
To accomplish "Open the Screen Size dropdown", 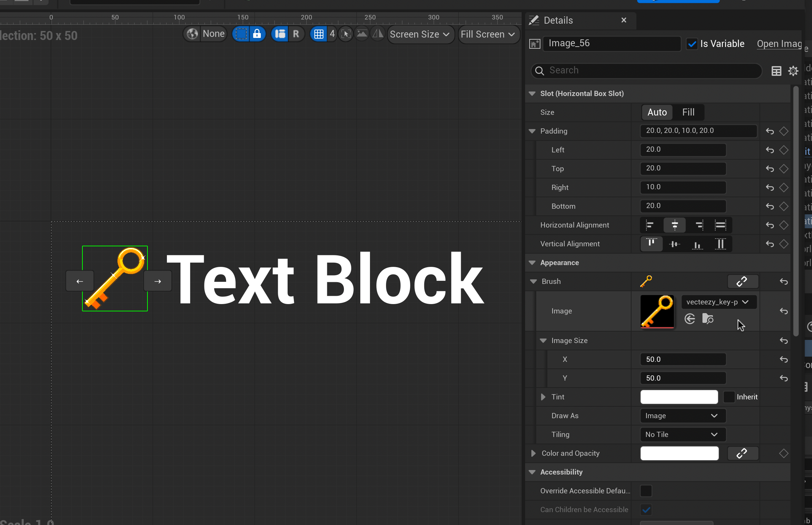I will [420, 34].
